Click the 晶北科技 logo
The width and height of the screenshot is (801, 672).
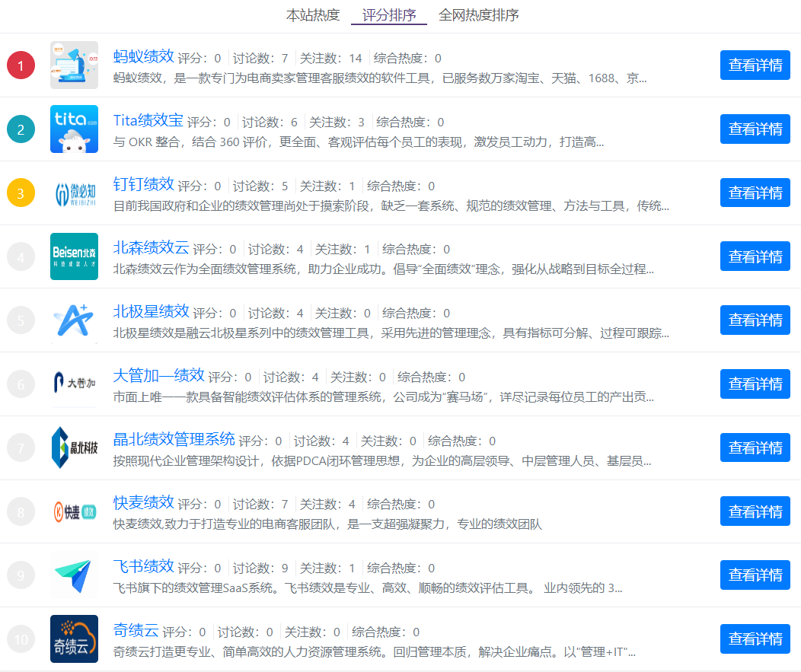pyautogui.click(x=74, y=447)
